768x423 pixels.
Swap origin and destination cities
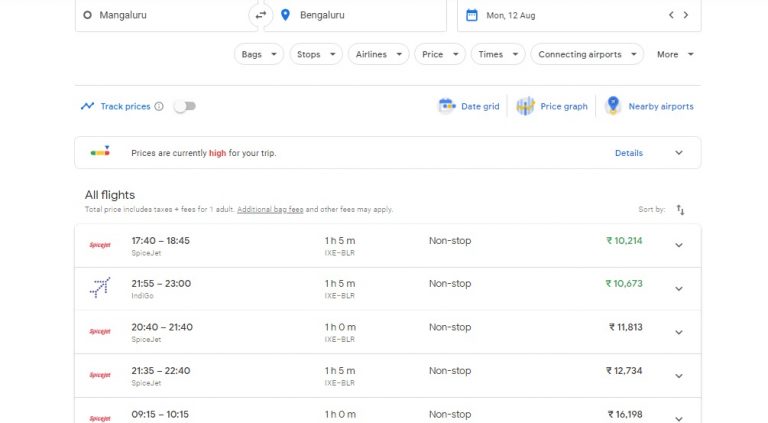click(x=261, y=15)
